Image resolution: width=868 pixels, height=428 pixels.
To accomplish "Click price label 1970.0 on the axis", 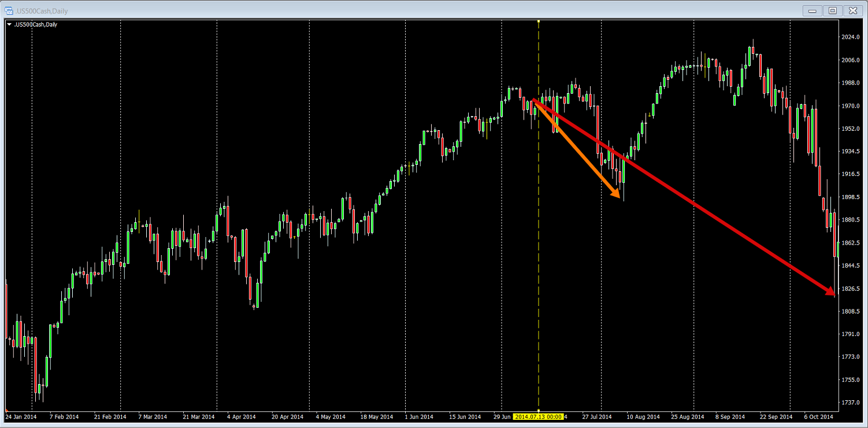I will (850, 106).
